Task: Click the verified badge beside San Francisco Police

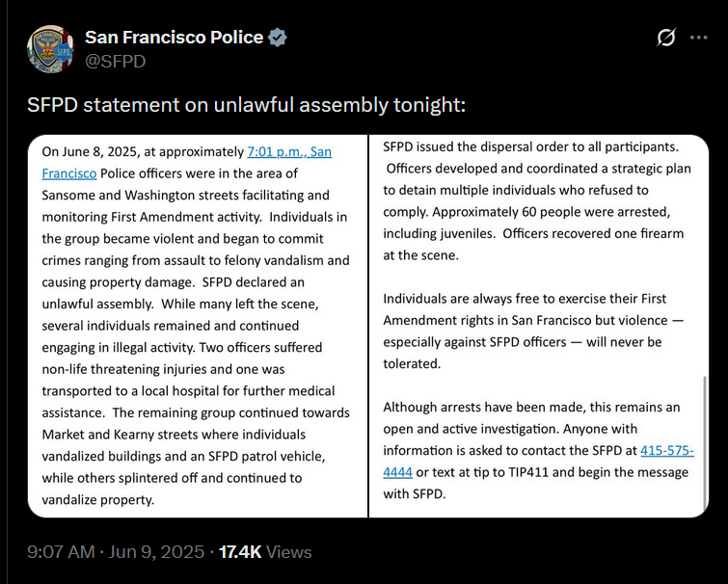Action: click(278, 38)
